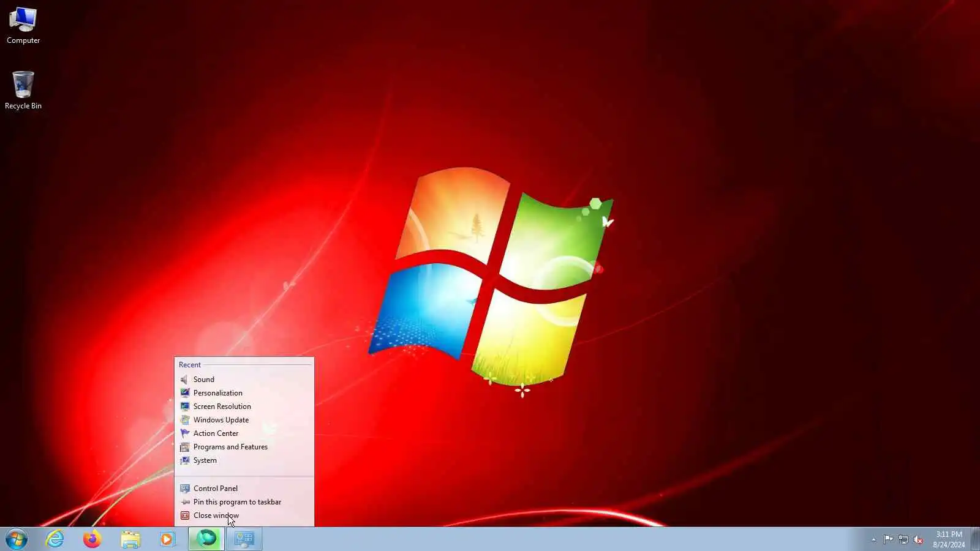This screenshot has height=551, width=980.
Task: Open the Action Center flag in the tray
Action: (x=888, y=539)
